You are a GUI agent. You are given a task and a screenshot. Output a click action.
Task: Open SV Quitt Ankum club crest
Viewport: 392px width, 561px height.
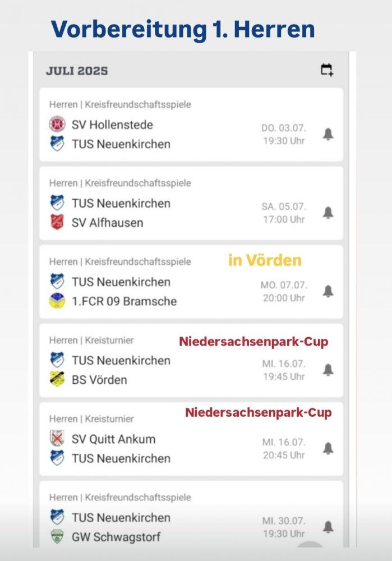tap(57, 438)
